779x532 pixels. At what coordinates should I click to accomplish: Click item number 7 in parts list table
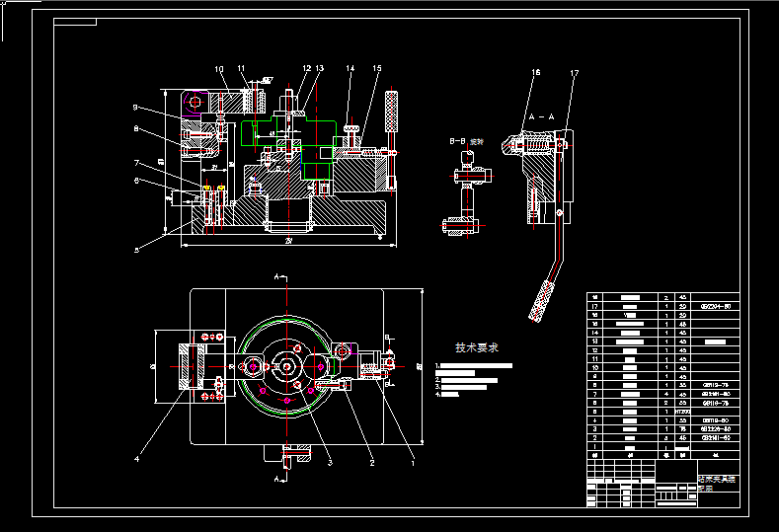pos(594,394)
